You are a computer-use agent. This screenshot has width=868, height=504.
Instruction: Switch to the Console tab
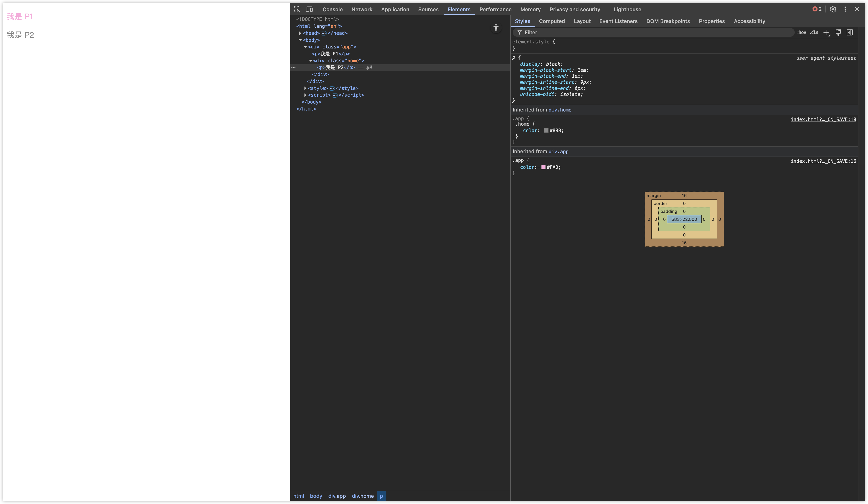332,9
